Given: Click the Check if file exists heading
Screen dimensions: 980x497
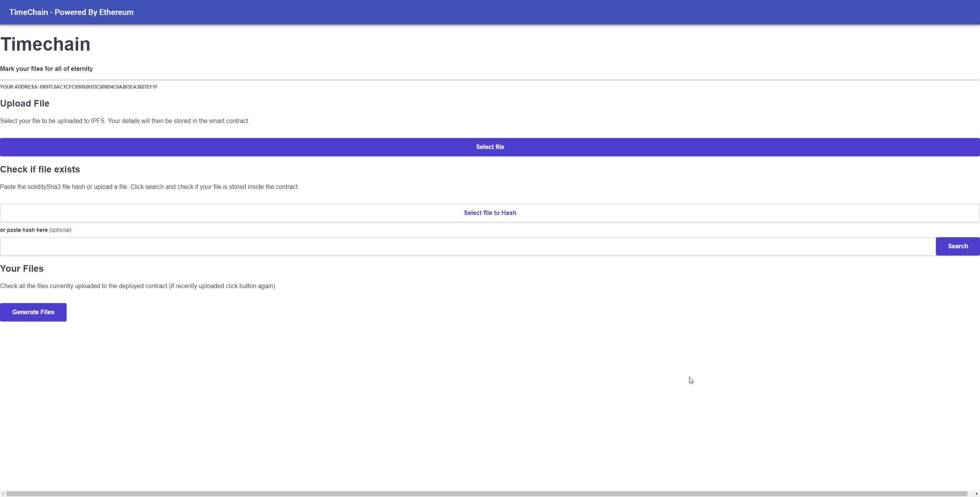Looking at the screenshot, I should pyautogui.click(x=40, y=169).
